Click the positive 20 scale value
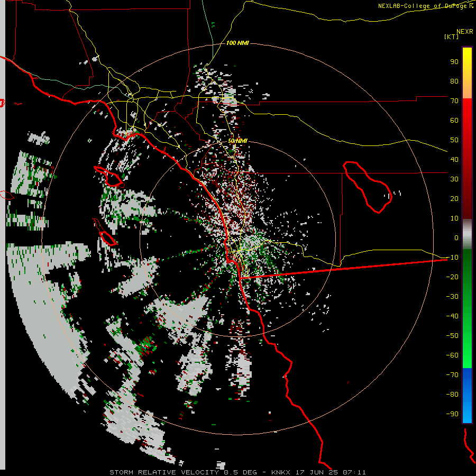 pyautogui.click(x=454, y=199)
